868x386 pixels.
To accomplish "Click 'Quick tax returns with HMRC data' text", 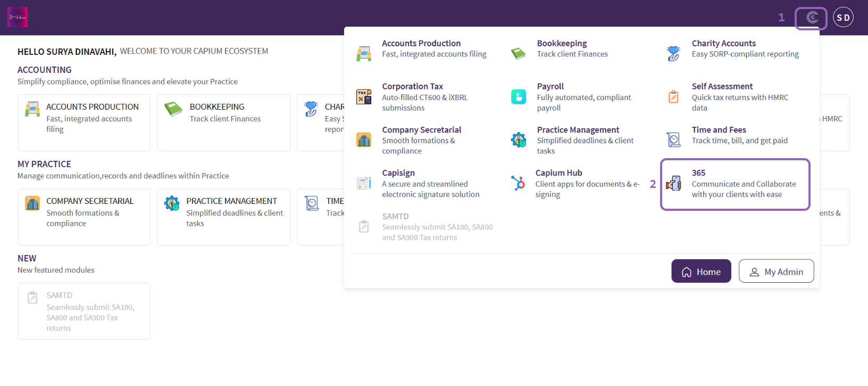I will (740, 103).
